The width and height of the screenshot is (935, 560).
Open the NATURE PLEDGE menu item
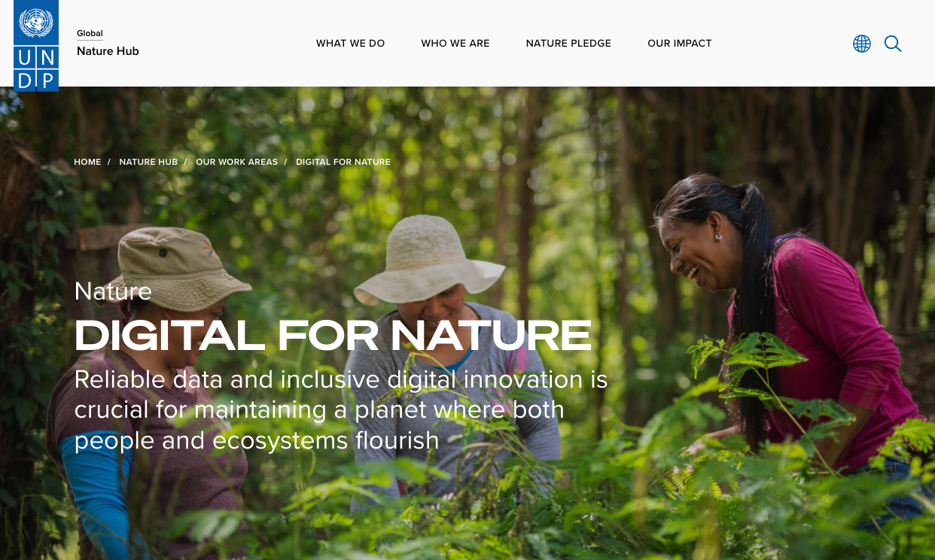pos(568,44)
